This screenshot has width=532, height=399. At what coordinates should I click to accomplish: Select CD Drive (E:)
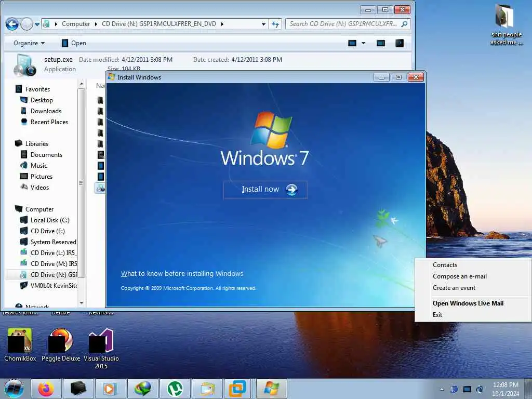point(47,231)
